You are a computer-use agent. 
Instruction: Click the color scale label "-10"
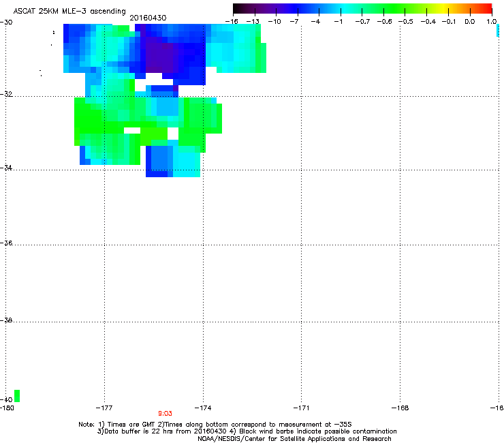pos(274,22)
